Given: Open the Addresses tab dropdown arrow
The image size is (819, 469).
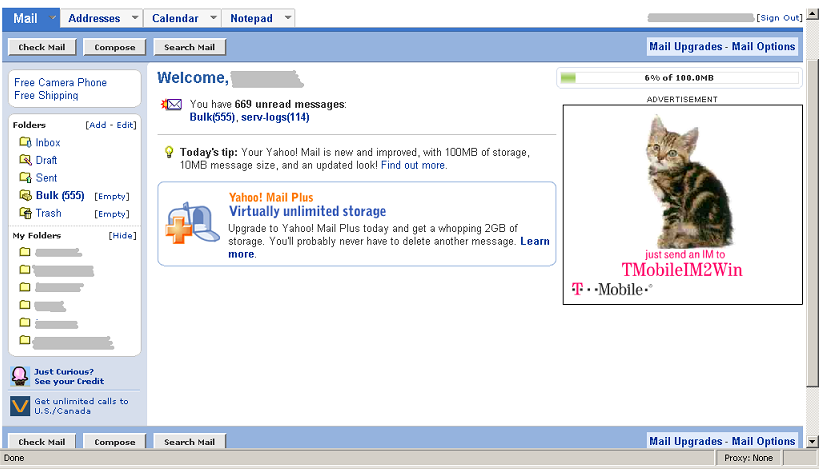Looking at the screenshot, I should tap(135, 18).
